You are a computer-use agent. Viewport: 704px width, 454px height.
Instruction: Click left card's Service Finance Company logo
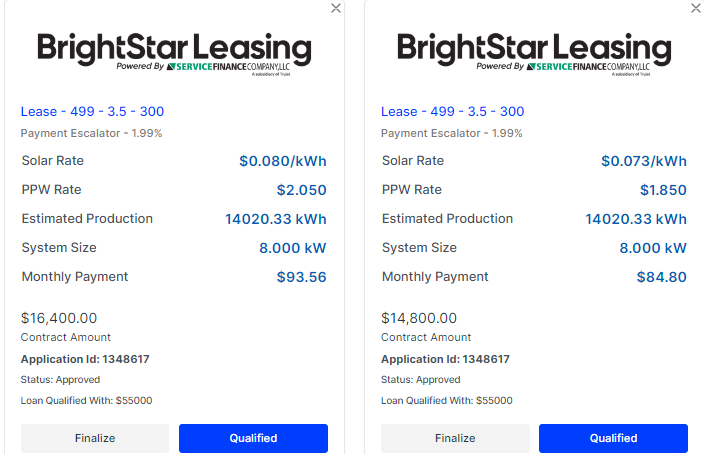point(228,67)
